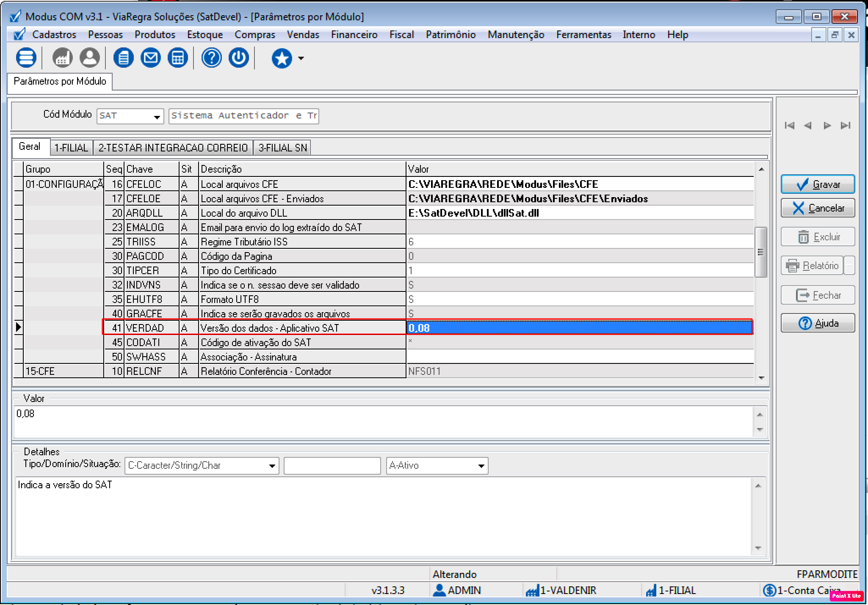Switch to 2-TESTAR INTEGRACAO CORREIO tab
The width and height of the screenshot is (868, 605).
(x=173, y=148)
